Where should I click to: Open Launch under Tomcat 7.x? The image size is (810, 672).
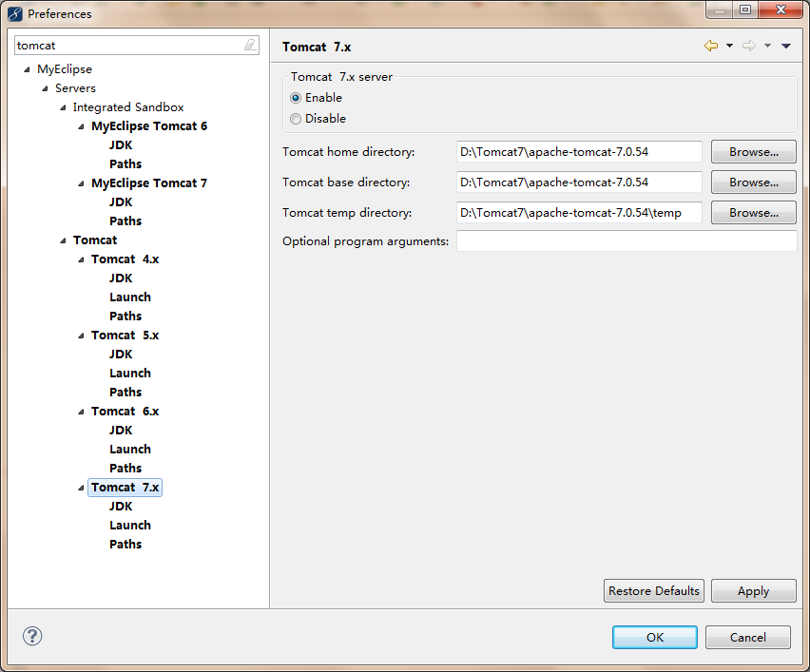click(x=130, y=525)
